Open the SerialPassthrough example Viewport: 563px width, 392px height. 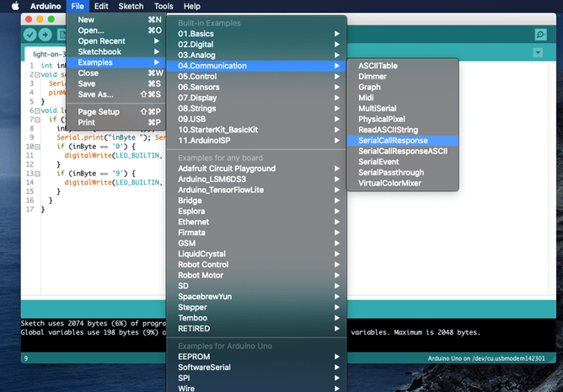click(403, 173)
